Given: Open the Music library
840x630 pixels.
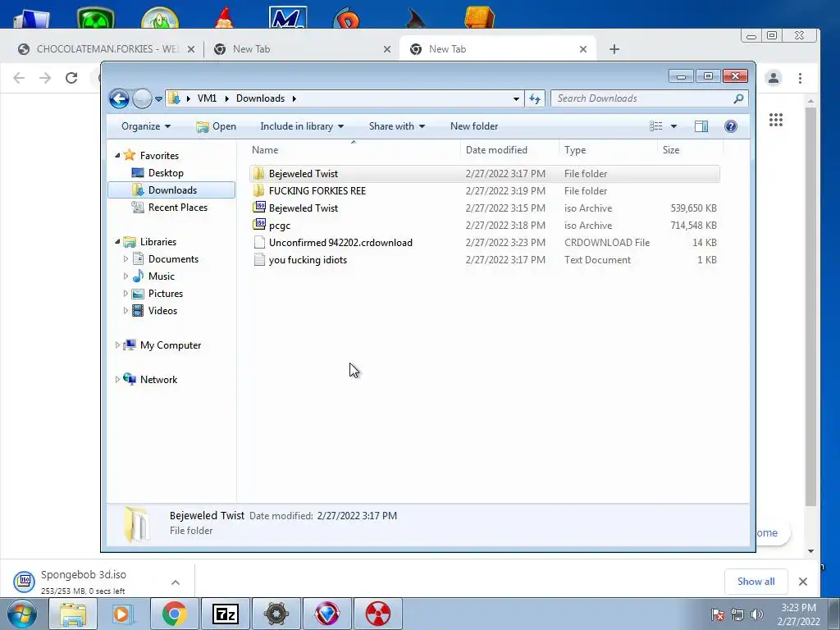Looking at the screenshot, I should (x=161, y=276).
